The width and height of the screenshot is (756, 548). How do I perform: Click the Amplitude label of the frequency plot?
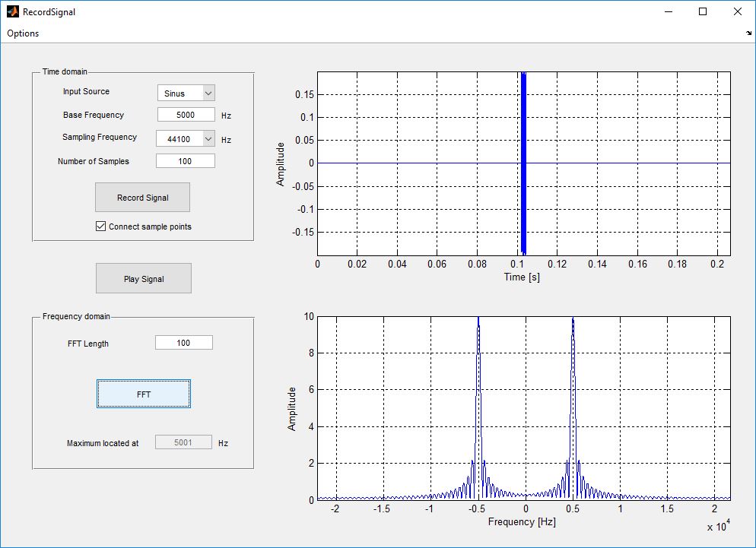tap(291, 409)
